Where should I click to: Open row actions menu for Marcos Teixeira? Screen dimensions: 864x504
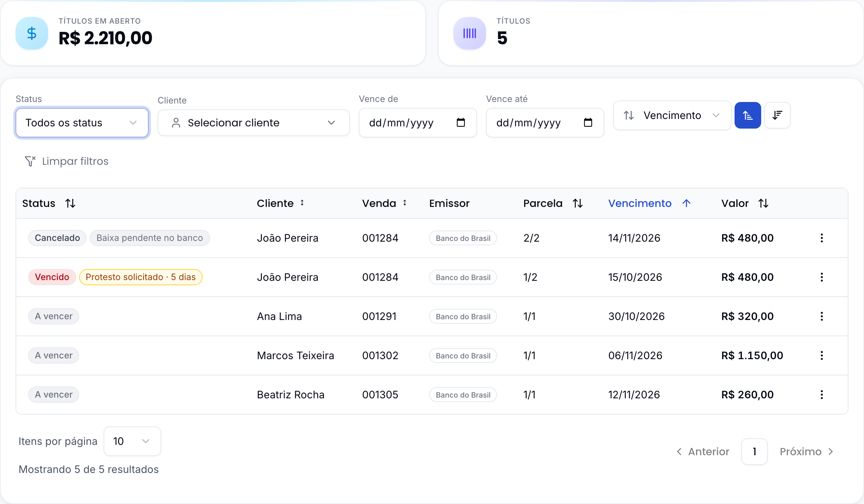pyautogui.click(x=821, y=355)
